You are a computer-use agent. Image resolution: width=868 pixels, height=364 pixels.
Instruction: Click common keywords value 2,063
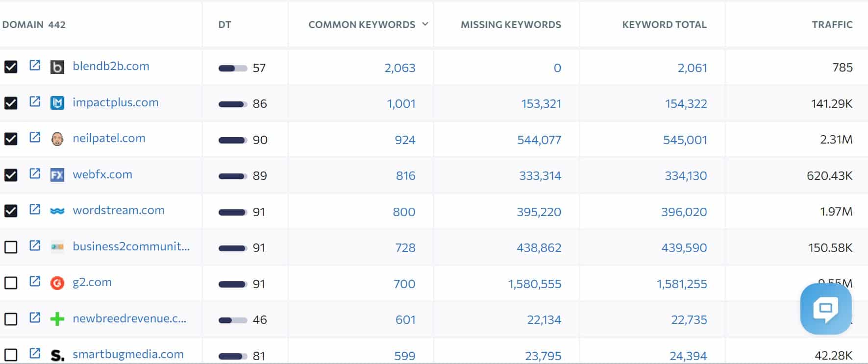pyautogui.click(x=400, y=68)
